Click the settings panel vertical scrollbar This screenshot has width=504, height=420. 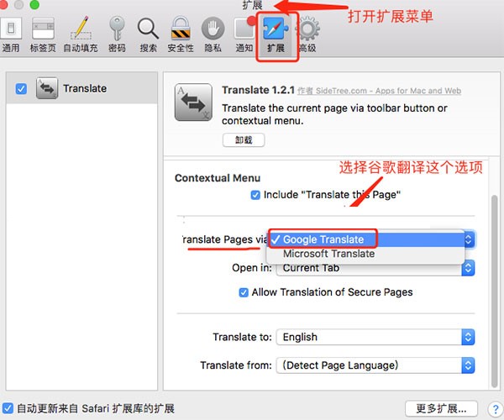(495, 291)
